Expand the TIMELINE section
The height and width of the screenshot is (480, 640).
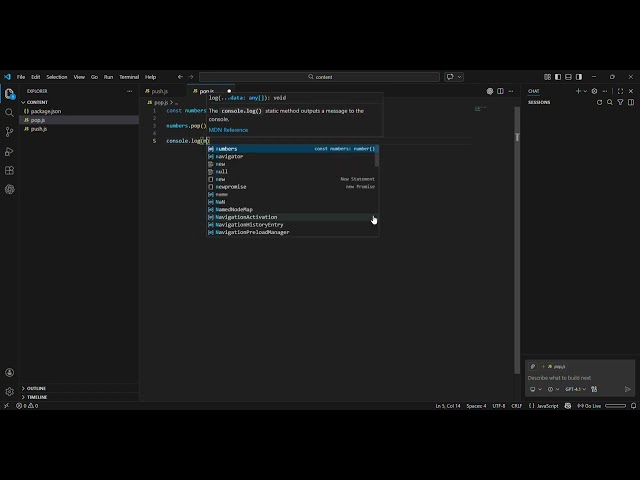[37, 397]
